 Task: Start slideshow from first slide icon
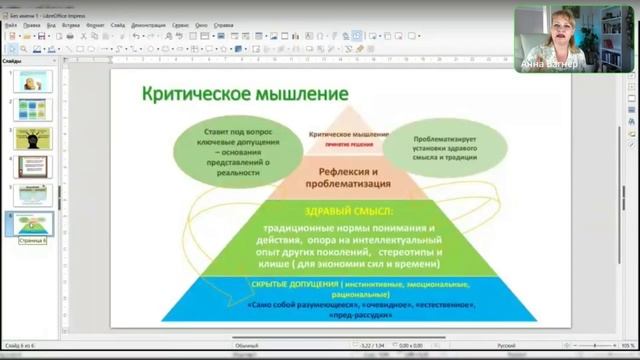tap(235, 36)
